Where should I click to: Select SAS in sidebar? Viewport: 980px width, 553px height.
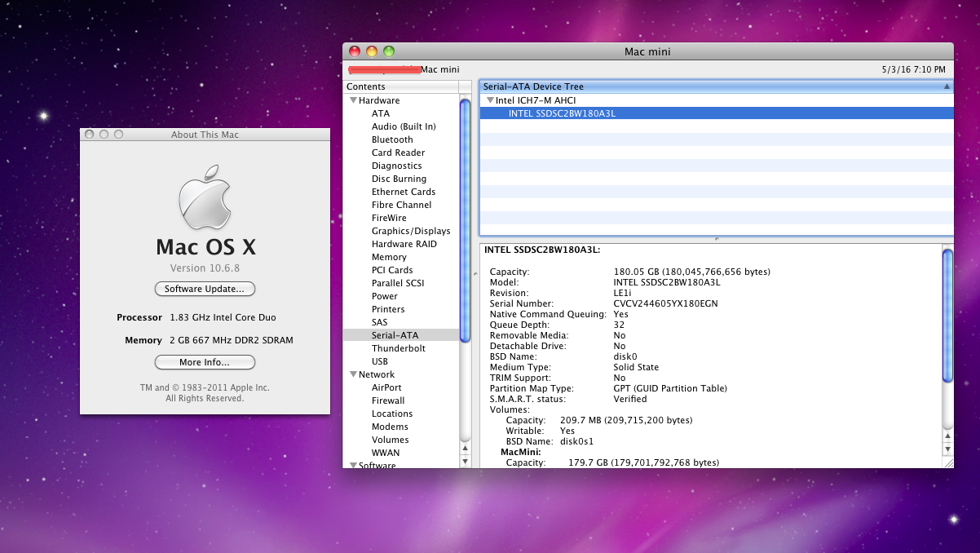380,322
